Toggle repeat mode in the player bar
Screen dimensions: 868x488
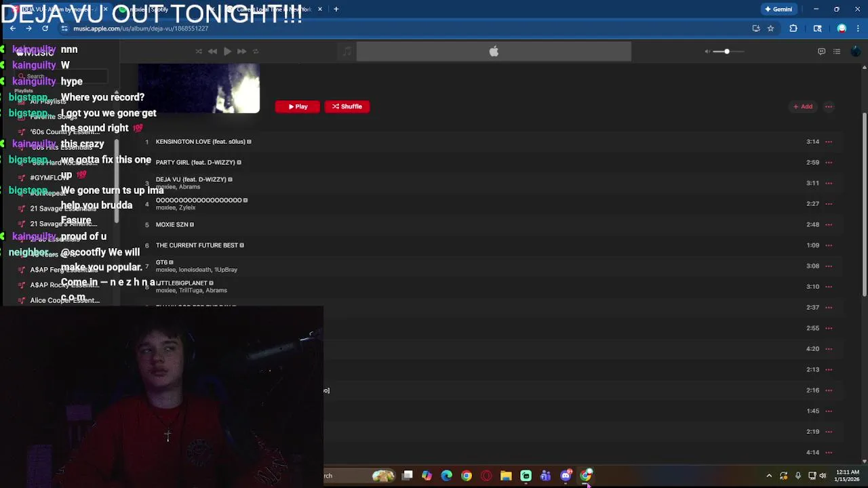point(256,52)
